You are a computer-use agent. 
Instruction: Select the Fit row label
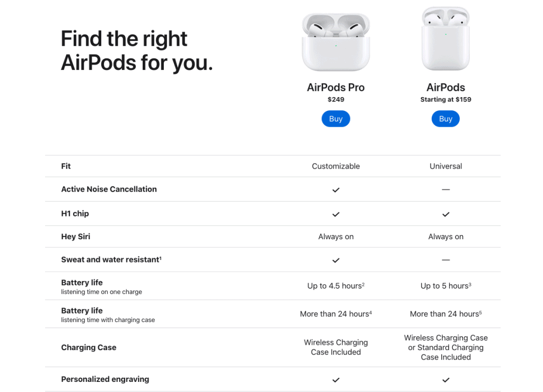pos(66,166)
